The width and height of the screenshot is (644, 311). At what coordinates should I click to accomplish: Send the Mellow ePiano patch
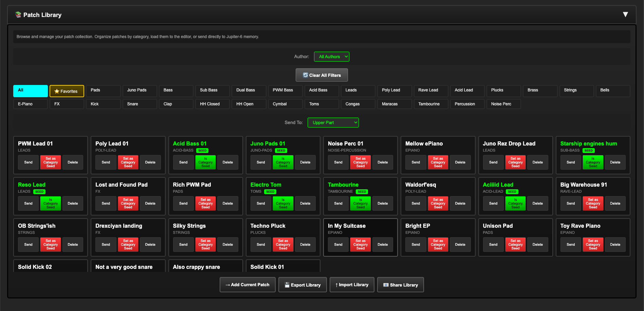pyautogui.click(x=416, y=162)
